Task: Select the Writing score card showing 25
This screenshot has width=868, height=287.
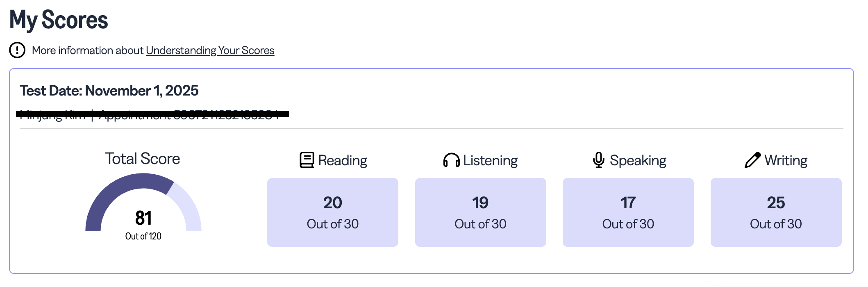Action: pos(776,212)
